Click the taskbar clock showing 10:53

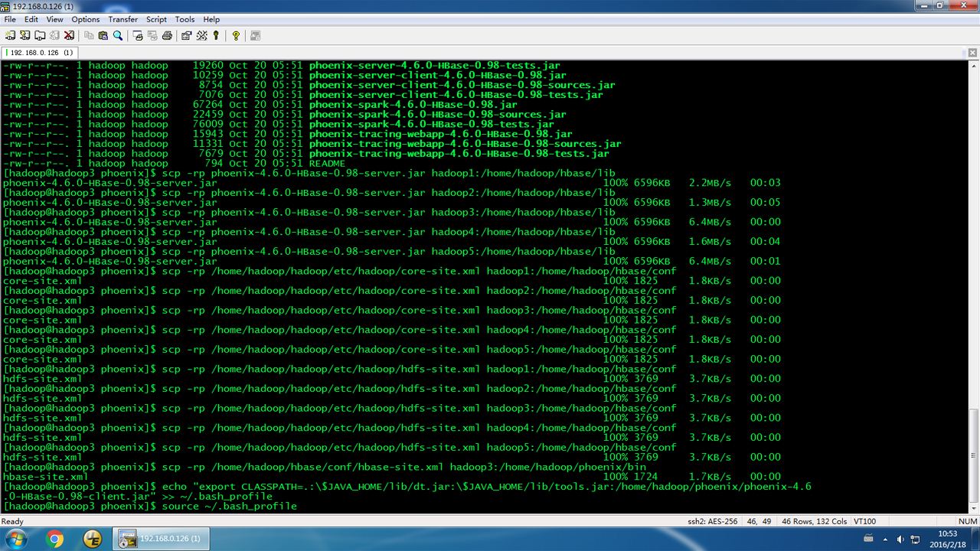tap(948, 540)
